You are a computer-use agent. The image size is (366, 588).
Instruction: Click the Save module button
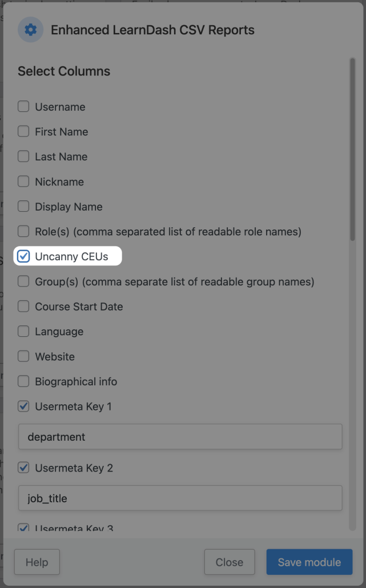tap(309, 562)
